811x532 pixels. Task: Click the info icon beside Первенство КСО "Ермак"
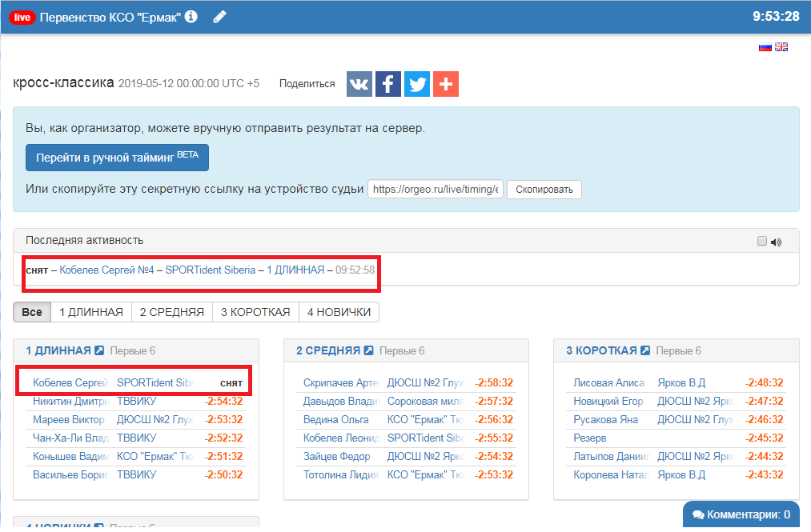point(191,17)
